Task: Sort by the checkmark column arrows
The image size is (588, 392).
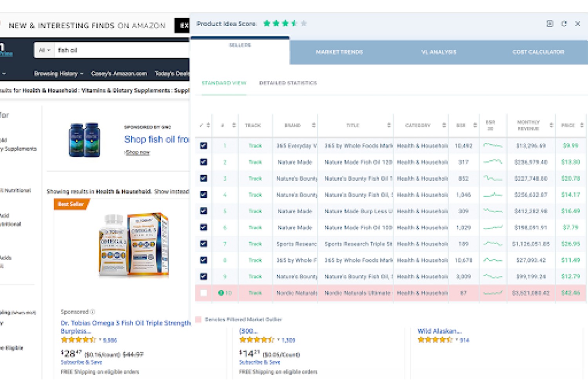Action: 208,125
